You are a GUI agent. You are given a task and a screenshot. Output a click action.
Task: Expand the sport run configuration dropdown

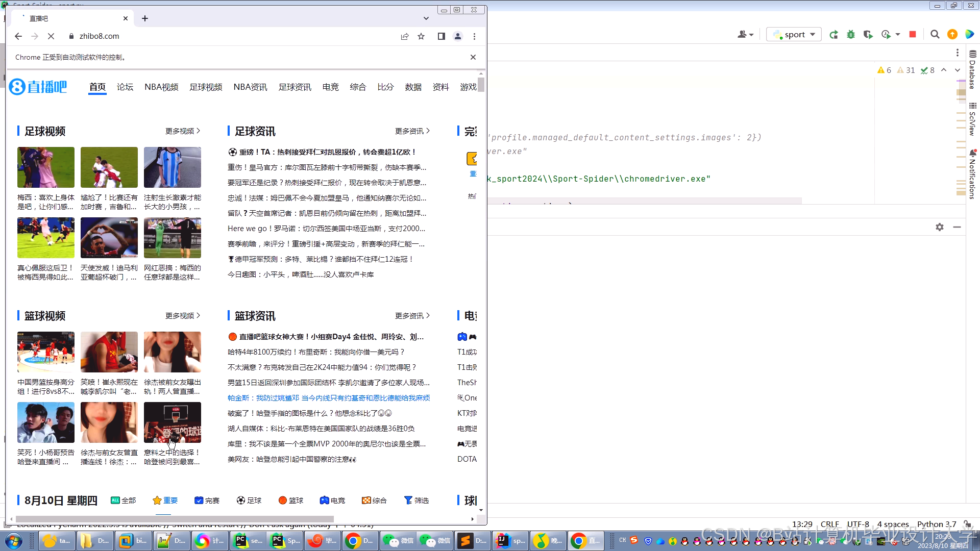pyautogui.click(x=813, y=34)
